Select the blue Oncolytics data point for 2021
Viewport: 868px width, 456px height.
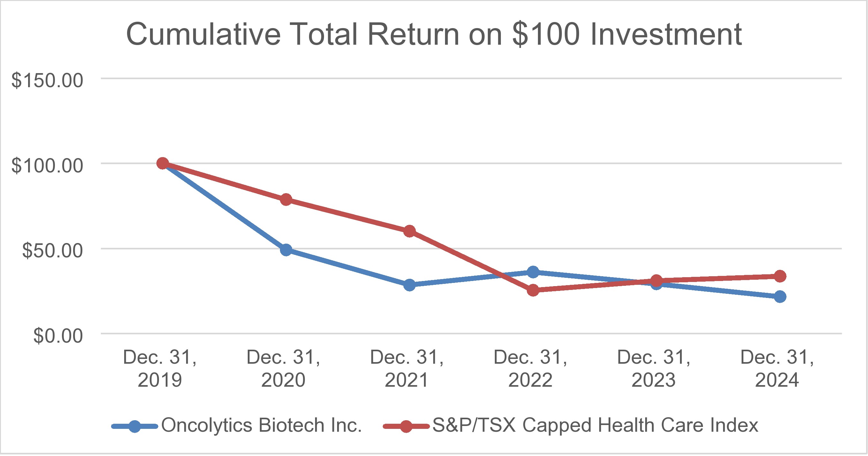[409, 285]
